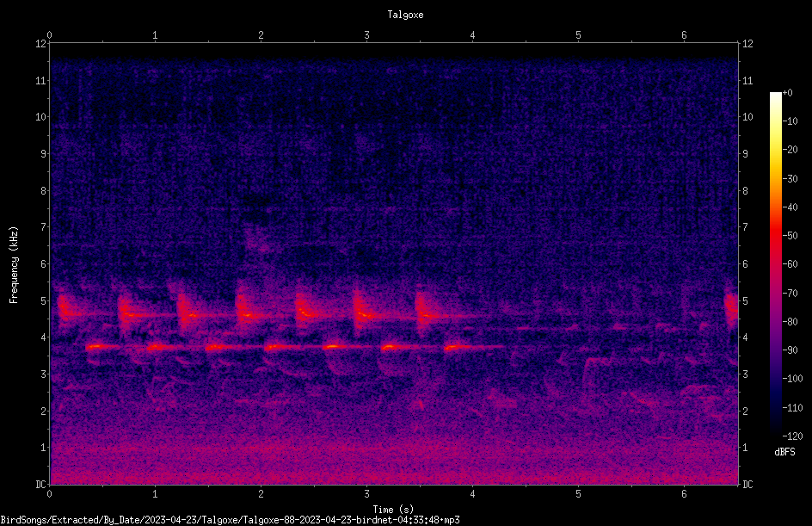Click the 12 kHz label on the left axis
Screen dimensions: 812x526
click(x=40, y=44)
